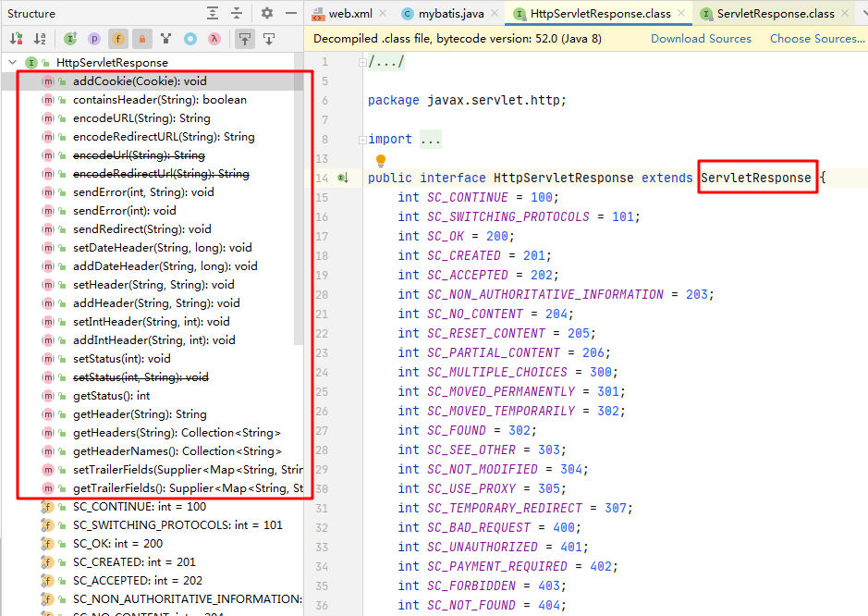Screen dimensions: 868x616
Task: Close the HttpServletResponse.class tab
Action: coord(681,13)
